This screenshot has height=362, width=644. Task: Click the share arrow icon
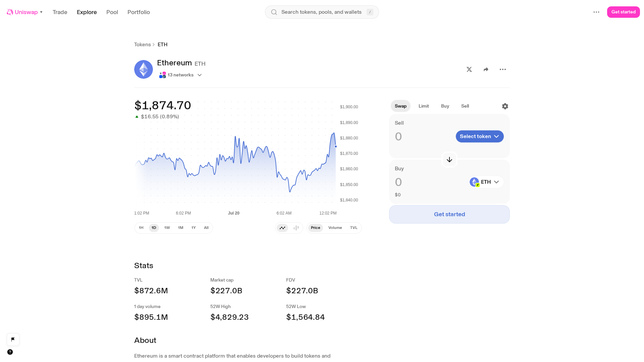[x=486, y=69]
